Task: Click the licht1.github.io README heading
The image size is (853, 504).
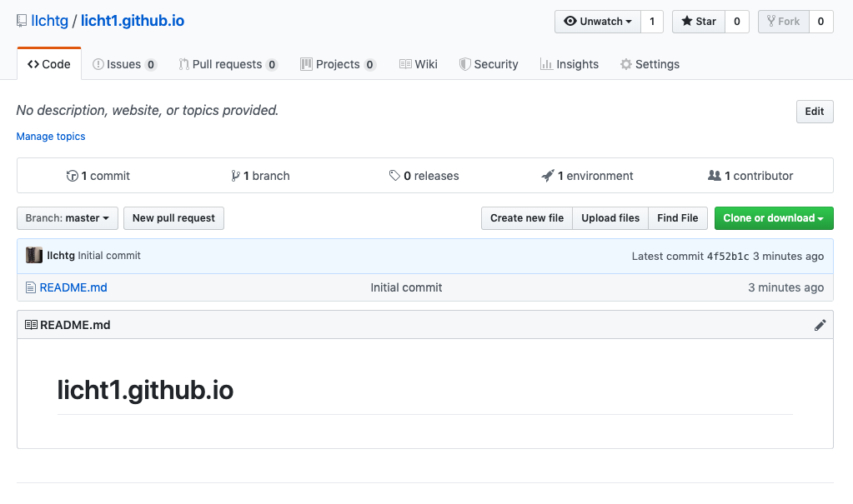Action: (x=145, y=390)
